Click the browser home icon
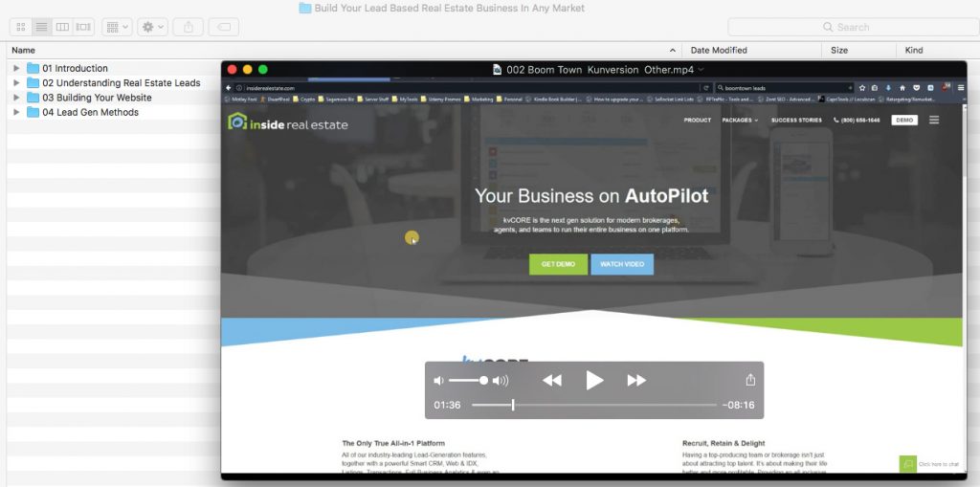 [x=902, y=88]
